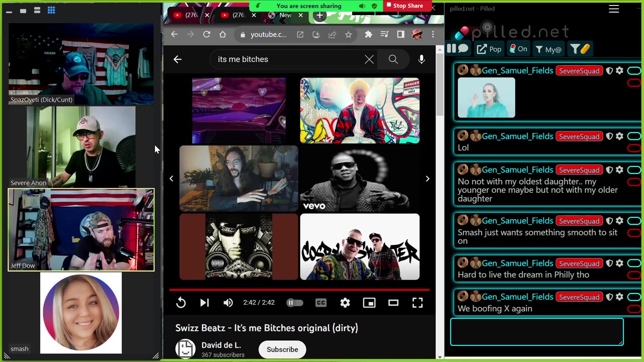The height and width of the screenshot is (362, 644).
Task: Toggle the YouTube autoplay switch
Action: [295, 303]
